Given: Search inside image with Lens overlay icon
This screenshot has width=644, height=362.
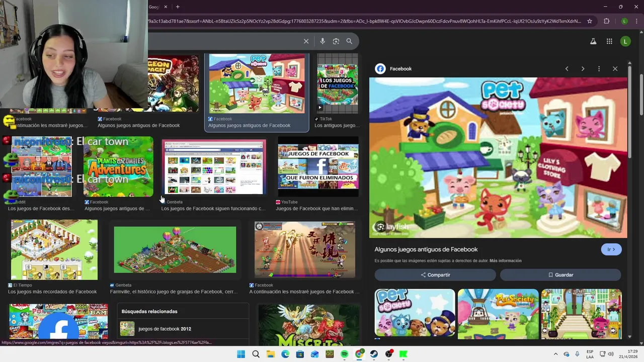Looking at the screenshot, I should tap(380, 227).
